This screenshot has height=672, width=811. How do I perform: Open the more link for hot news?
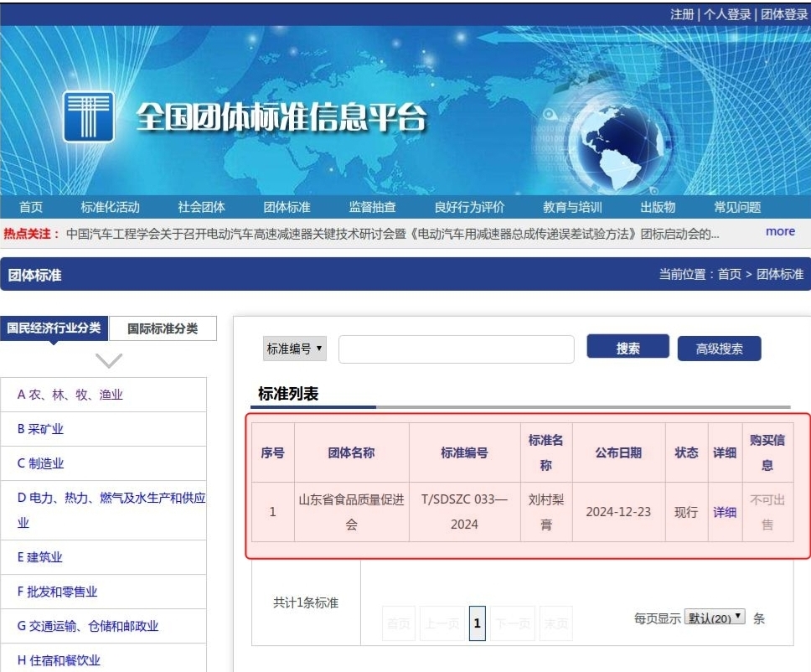click(781, 232)
